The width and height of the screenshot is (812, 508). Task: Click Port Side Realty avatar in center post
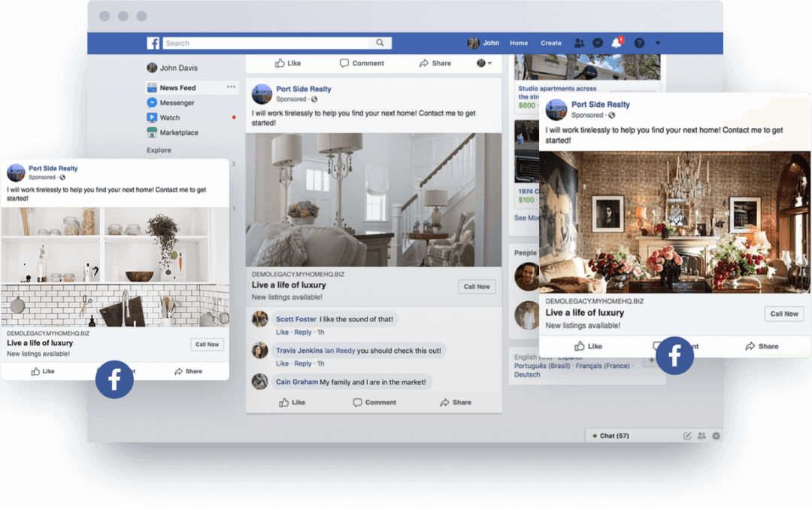[x=262, y=94]
